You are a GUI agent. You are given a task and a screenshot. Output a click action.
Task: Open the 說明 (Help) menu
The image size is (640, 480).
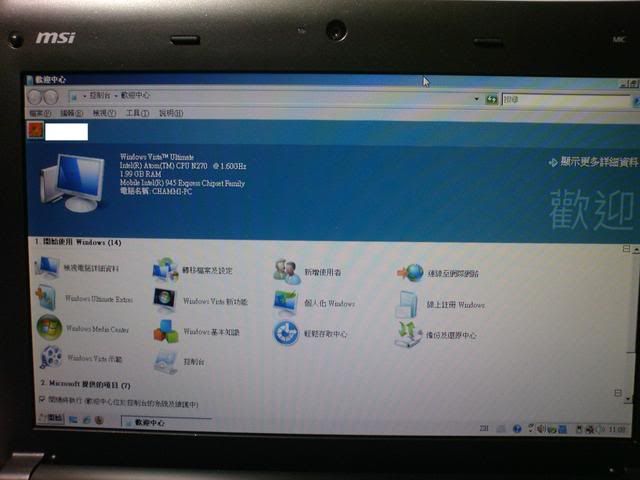[171, 113]
